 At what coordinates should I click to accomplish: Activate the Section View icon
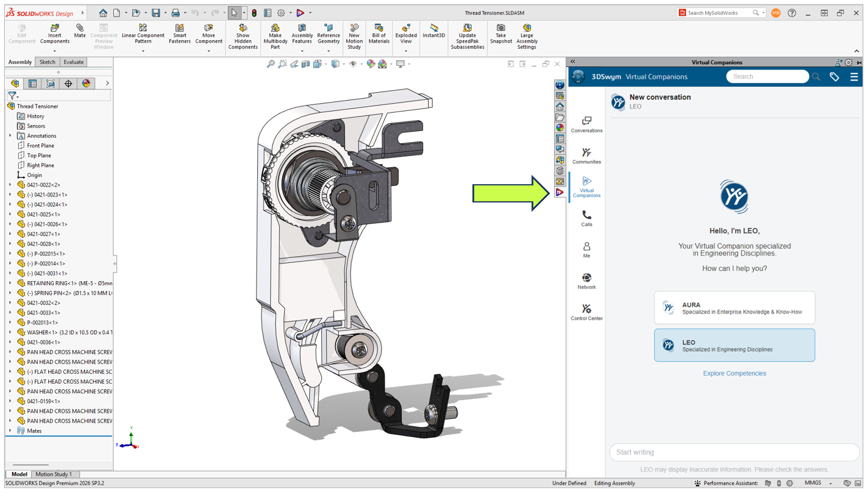click(x=305, y=64)
